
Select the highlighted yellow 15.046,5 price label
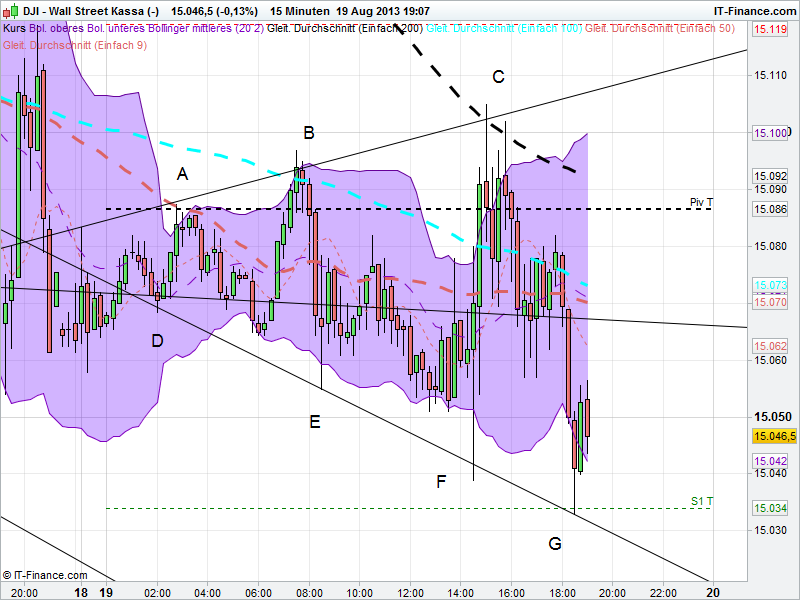[773, 436]
